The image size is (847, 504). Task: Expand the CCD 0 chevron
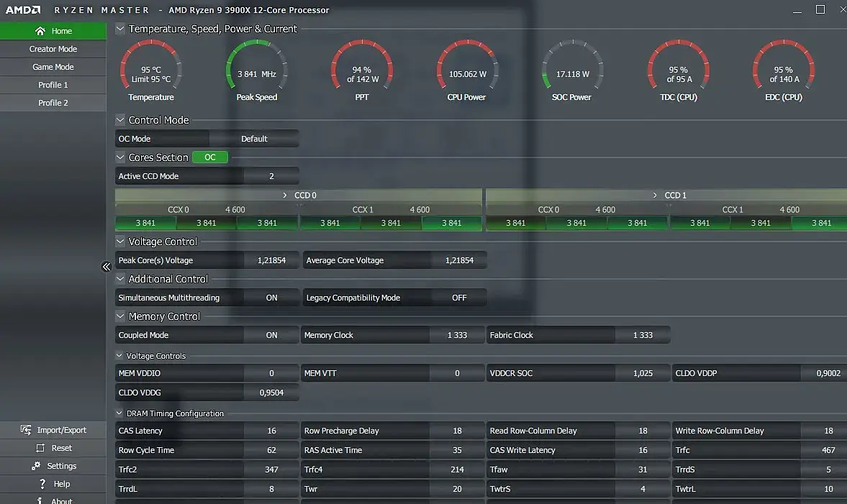coord(285,196)
